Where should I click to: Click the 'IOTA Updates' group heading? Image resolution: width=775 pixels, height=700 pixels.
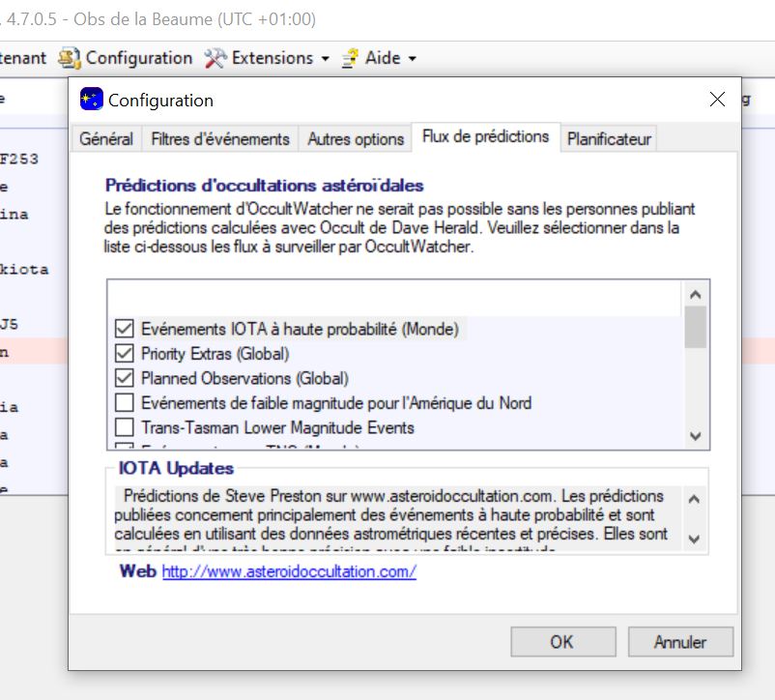click(x=176, y=468)
